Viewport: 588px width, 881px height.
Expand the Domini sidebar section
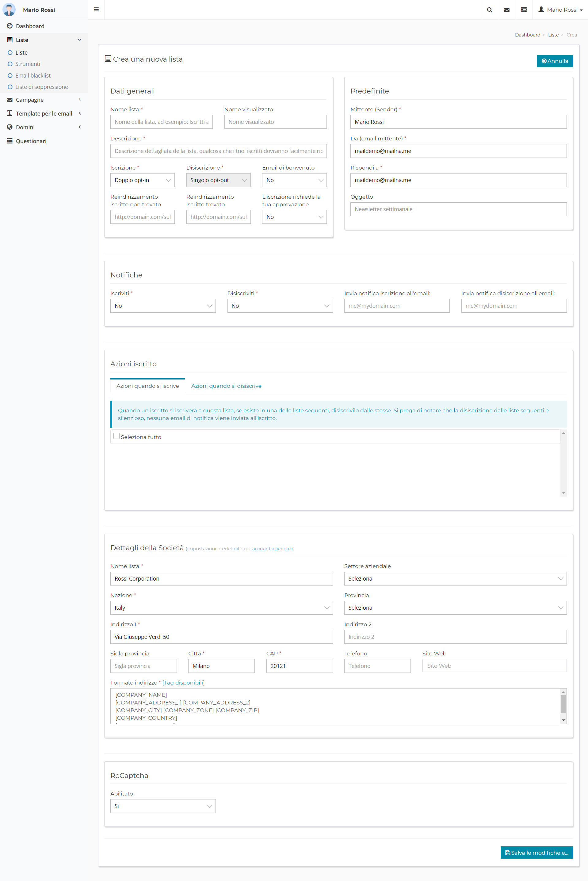click(25, 128)
